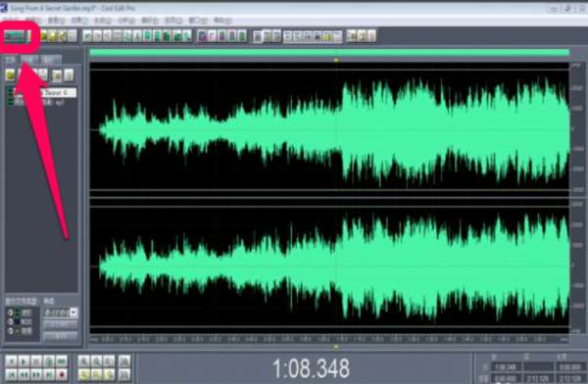588x384 pixels.
Task: Click the highlighted multitrack/edit view switch icon
Action: pyautogui.click(x=14, y=36)
